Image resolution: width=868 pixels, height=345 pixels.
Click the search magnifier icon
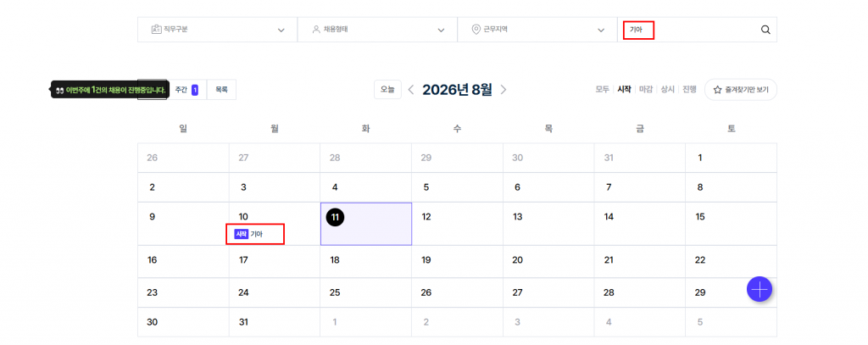(x=765, y=30)
